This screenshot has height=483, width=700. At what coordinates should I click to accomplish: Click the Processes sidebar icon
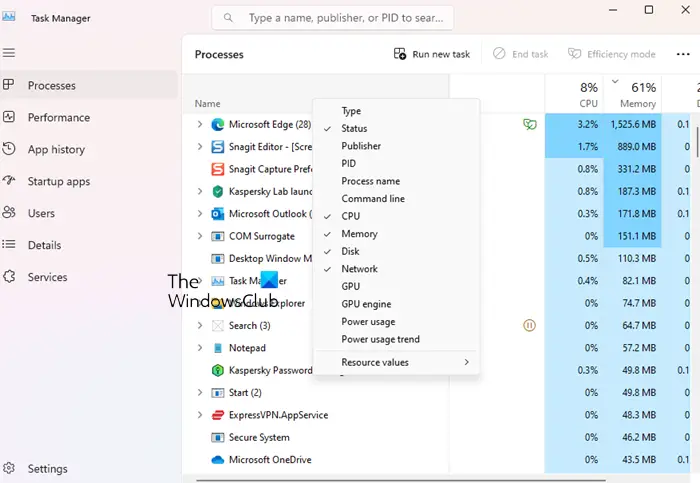(8, 84)
